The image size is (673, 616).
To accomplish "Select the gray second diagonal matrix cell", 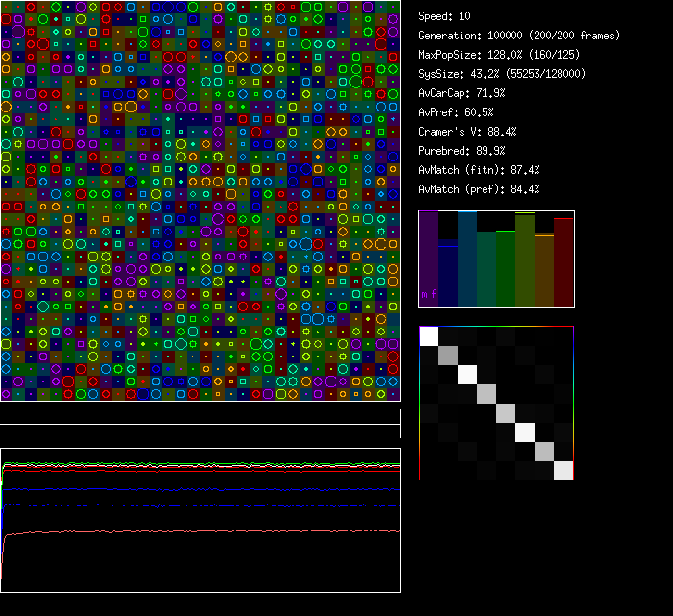I will tap(448, 355).
